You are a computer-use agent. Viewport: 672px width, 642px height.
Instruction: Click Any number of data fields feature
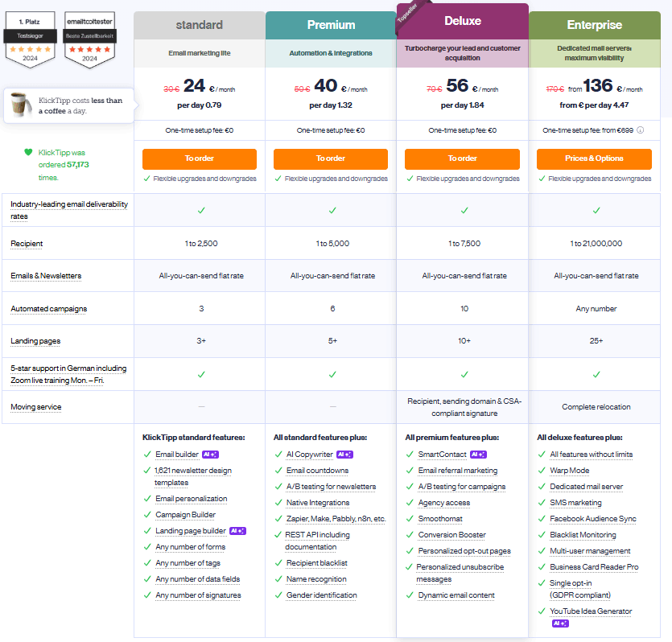(x=197, y=579)
